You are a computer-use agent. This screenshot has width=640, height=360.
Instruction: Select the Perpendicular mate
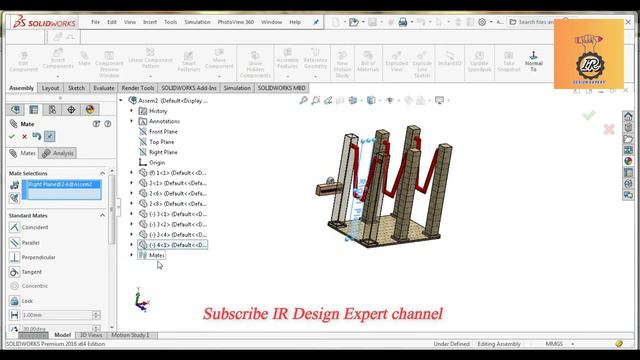pos(32,258)
